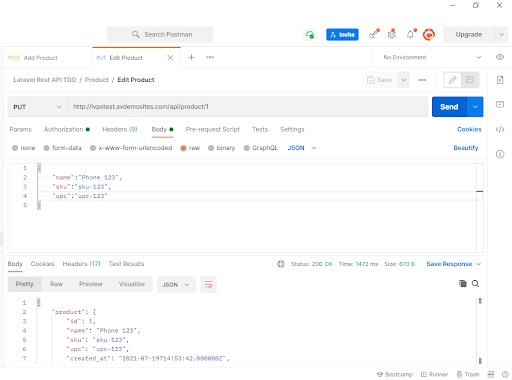Screen dimensions: 512x380
Task: Click the environment quick look eye icon
Action: (500, 57)
